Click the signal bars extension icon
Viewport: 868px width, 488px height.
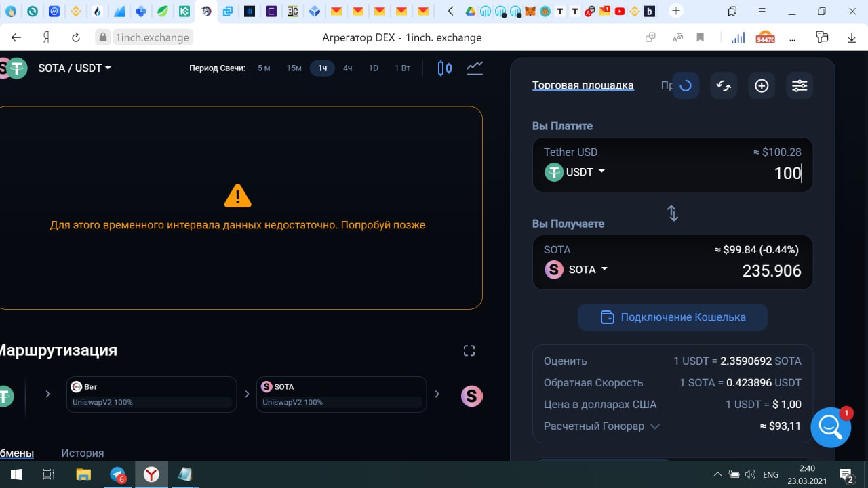738,37
